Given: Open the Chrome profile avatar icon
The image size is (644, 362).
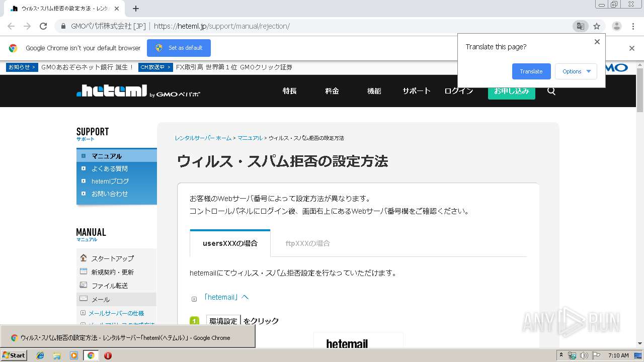Looking at the screenshot, I should tap(616, 26).
